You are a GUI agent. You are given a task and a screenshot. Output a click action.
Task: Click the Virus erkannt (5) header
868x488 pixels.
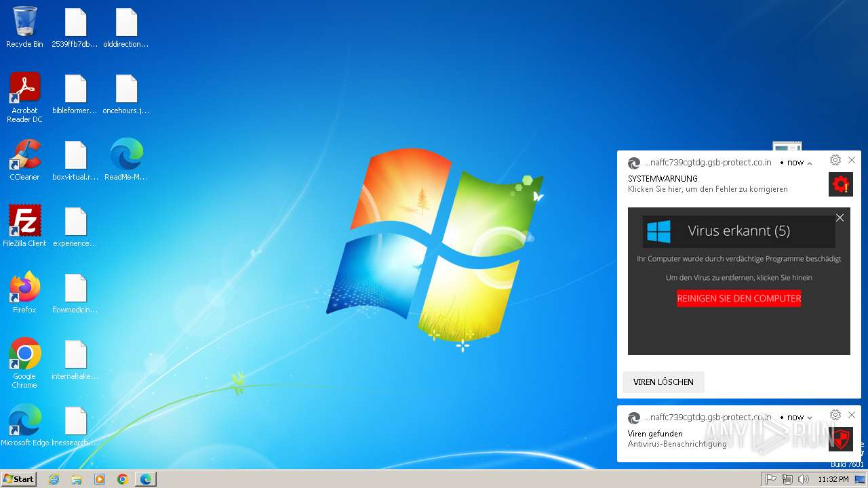(739, 231)
